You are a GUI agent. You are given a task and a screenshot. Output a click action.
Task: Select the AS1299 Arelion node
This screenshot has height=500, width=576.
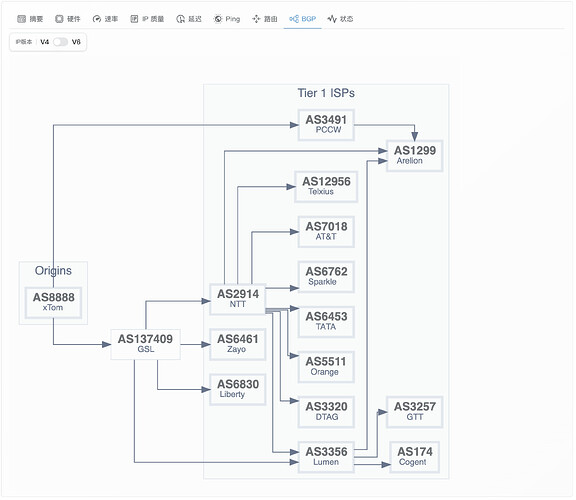tap(415, 155)
